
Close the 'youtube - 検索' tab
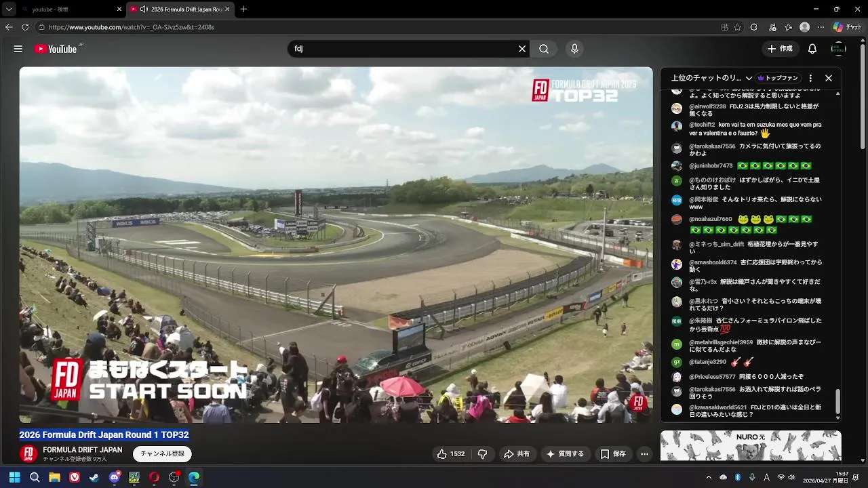pyautogui.click(x=119, y=9)
